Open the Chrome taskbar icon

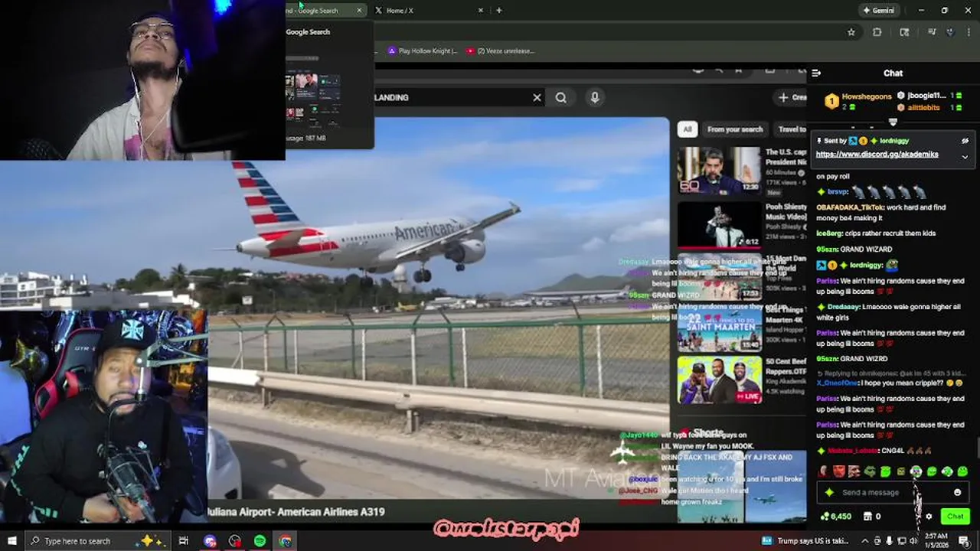pos(285,541)
